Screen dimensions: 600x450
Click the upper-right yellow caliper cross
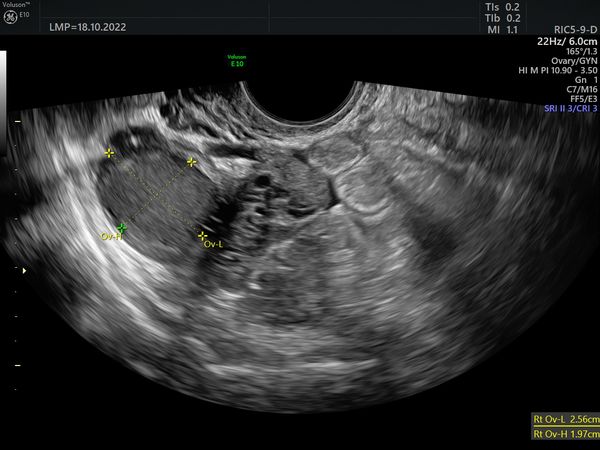pos(192,161)
